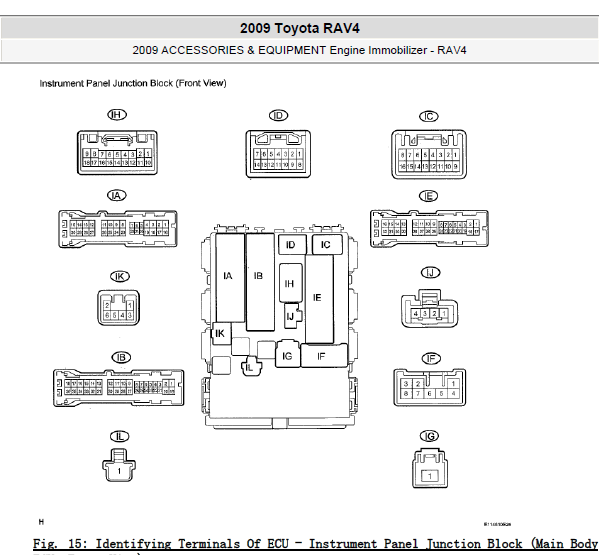Image resolution: width=599 pixels, height=555 pixels.
Task: Select the wide IA connector pinout drawing
Action: (118, 229)
